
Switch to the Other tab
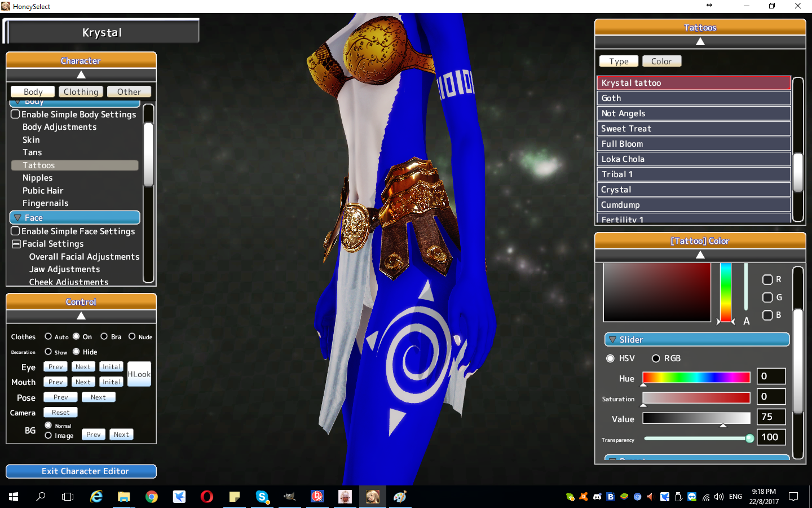[x=129, y=91]
